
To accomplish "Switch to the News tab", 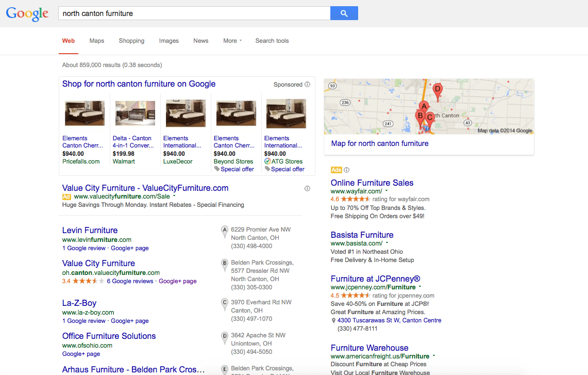I will coord(201,41).
